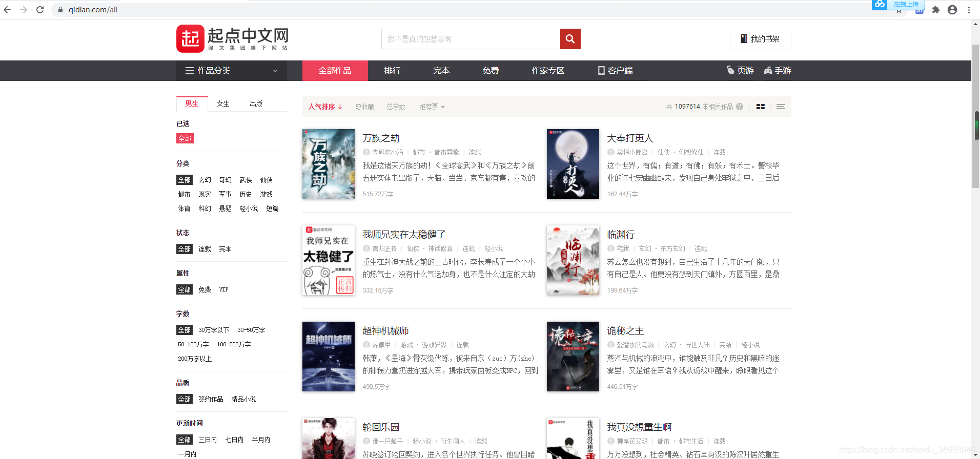Open 免费 navigation tab
This screenshot has width=980, height=459.
coord(491,71)
